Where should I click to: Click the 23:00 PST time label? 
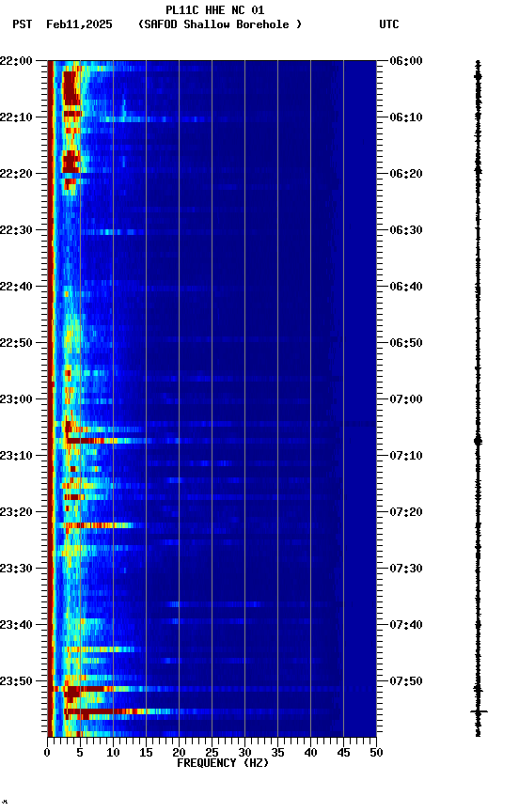16,399
